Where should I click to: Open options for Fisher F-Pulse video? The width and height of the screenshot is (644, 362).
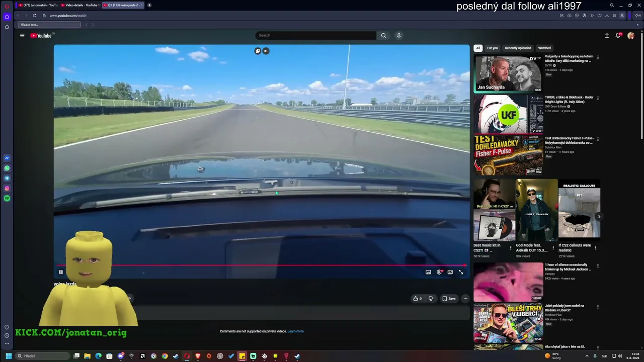pyautogui.click(x=598, y=139)
